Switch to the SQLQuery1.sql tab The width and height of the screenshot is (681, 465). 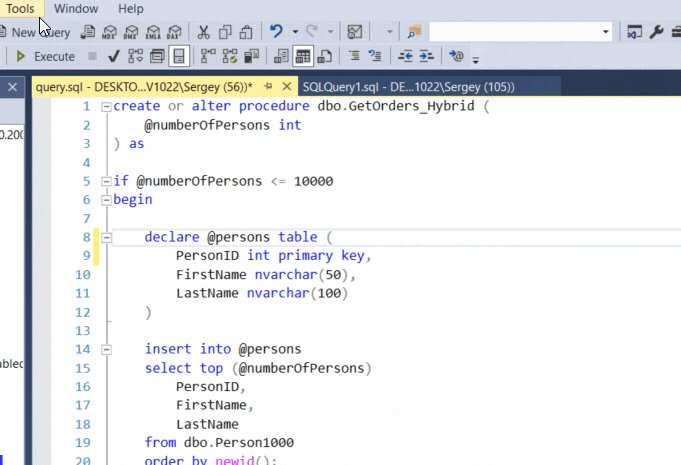[x=409, y=87]
